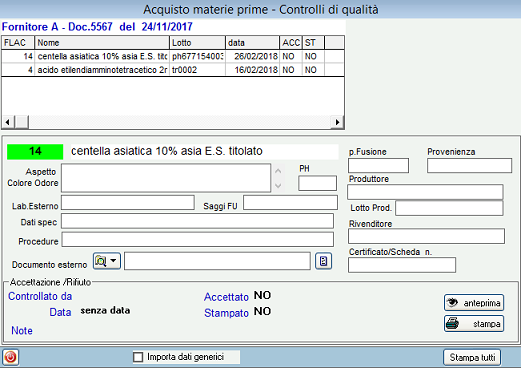Expand the Documento esterno search dropdown arrow

pyautogui.click(x=114, y=261)
